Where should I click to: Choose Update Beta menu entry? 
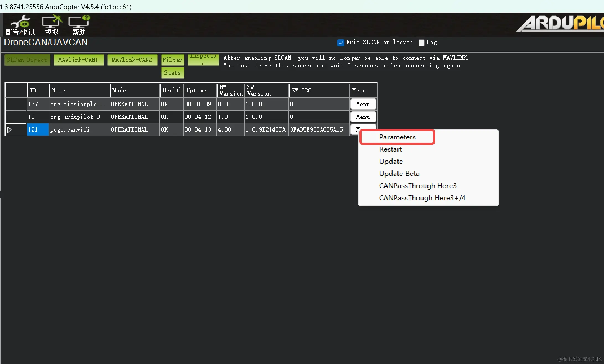(x=399, y=174)
